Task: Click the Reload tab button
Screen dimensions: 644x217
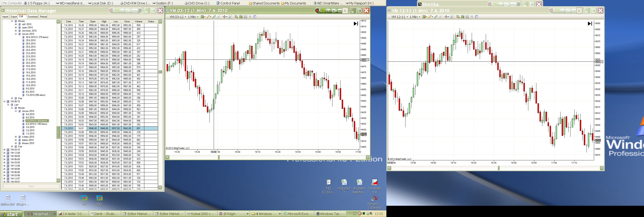Action: click(43, 17)
